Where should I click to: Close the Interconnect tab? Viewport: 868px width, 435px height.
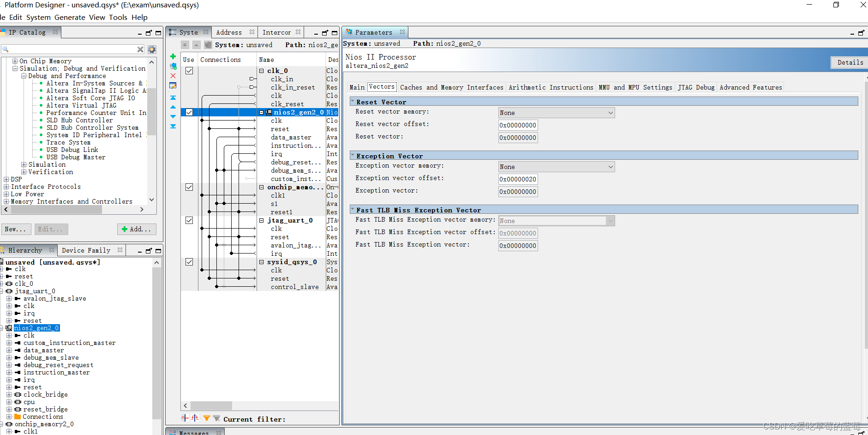[x=298, y=32]
